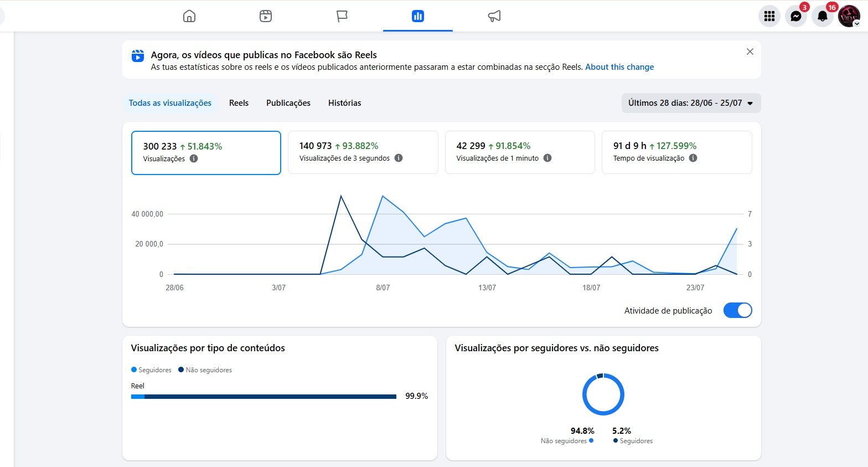The width and height of the screenshot is (868, 467).
Task: Click info icon next to Visualizações
Action: (x=194, y=158)
